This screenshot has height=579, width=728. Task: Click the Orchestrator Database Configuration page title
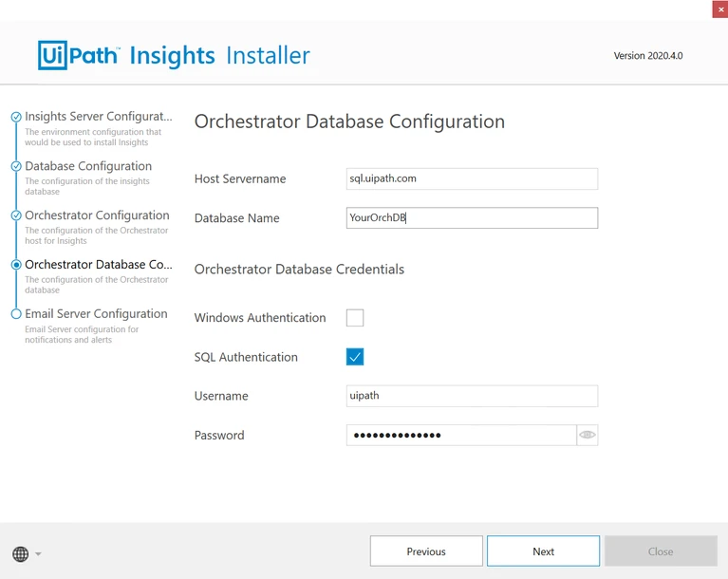pos(349,121)
